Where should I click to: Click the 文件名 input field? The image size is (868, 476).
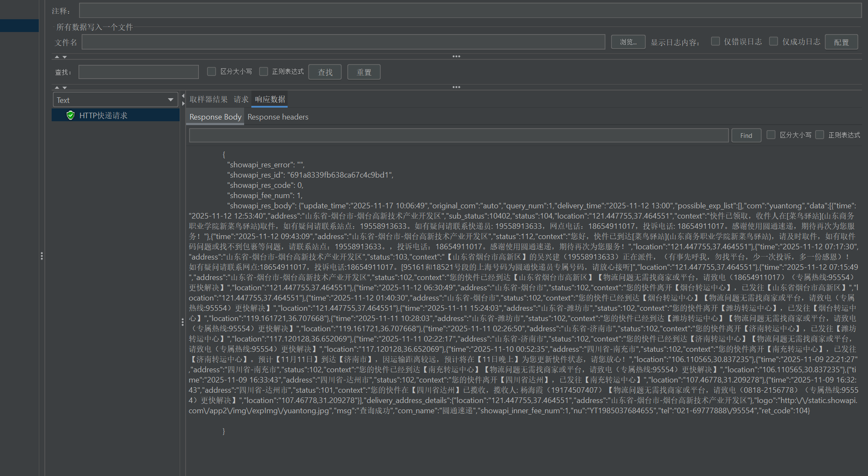343,42
